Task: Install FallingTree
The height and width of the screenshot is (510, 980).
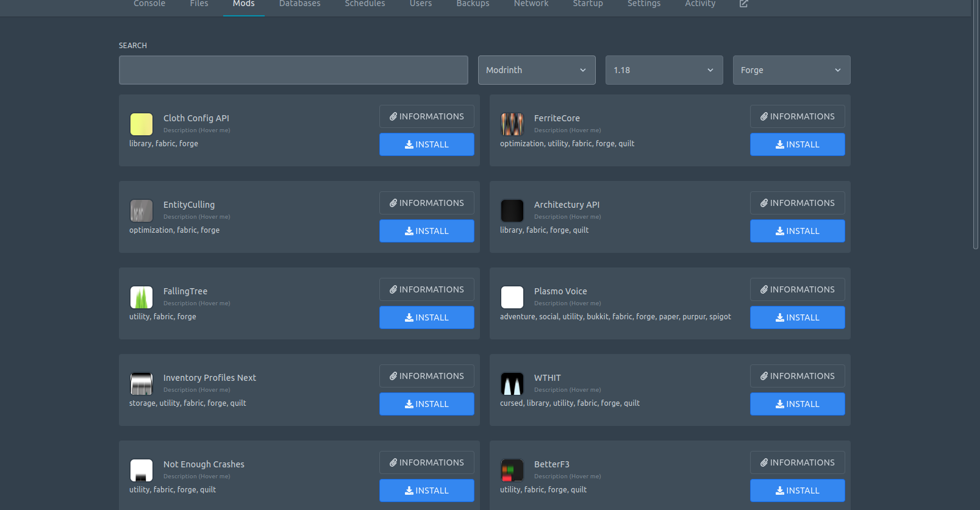Action: pos(427,317)
